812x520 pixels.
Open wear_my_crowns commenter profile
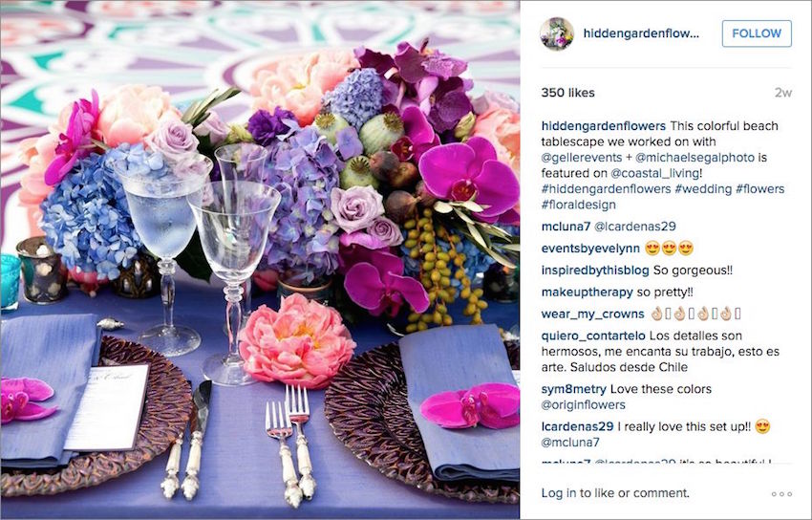tap(592, 314)
